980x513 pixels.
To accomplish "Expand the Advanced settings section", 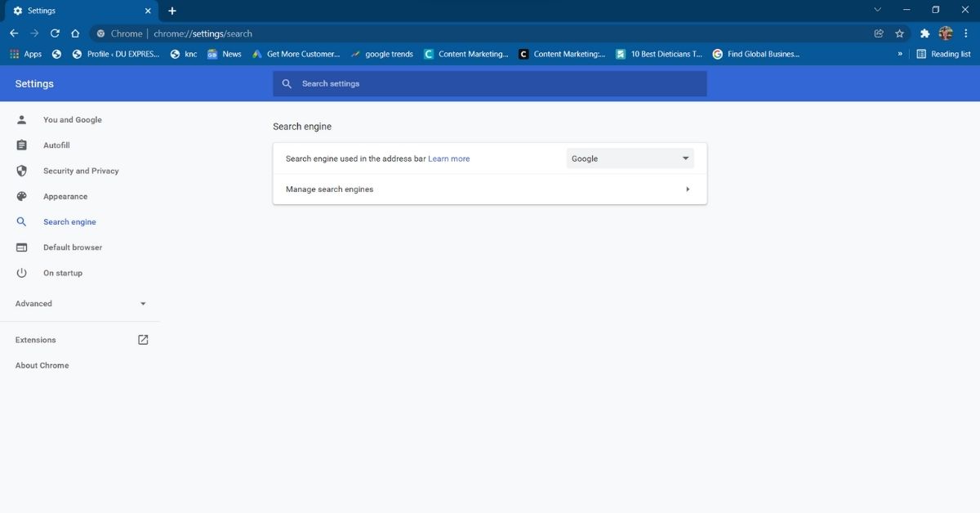I will (80, 304).
